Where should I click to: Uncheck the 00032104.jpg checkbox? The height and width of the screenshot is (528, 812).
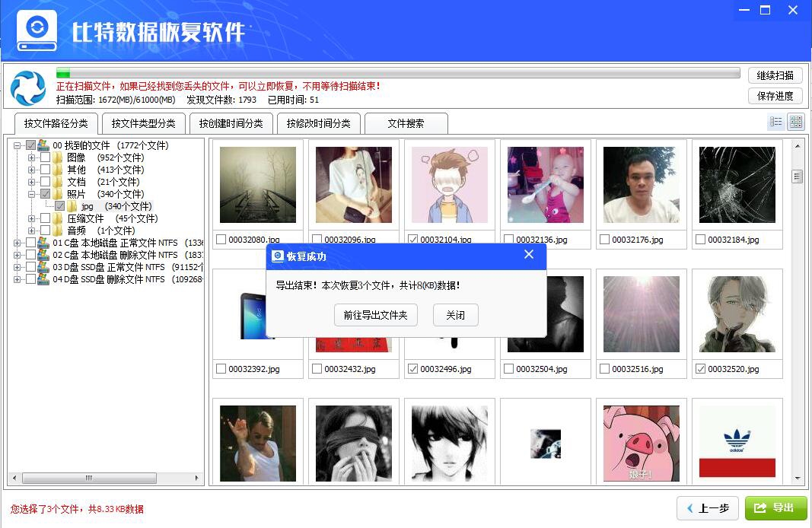412,239
